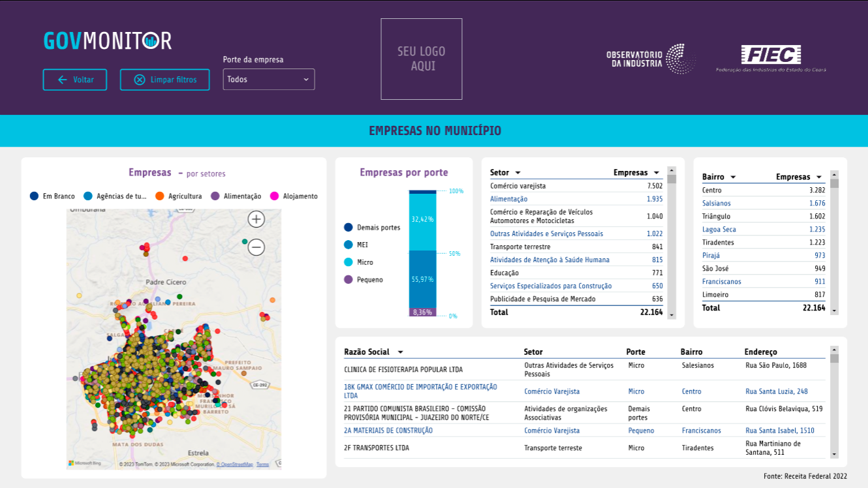Sort by Razão Social column arrow

(x=400, y=352)
